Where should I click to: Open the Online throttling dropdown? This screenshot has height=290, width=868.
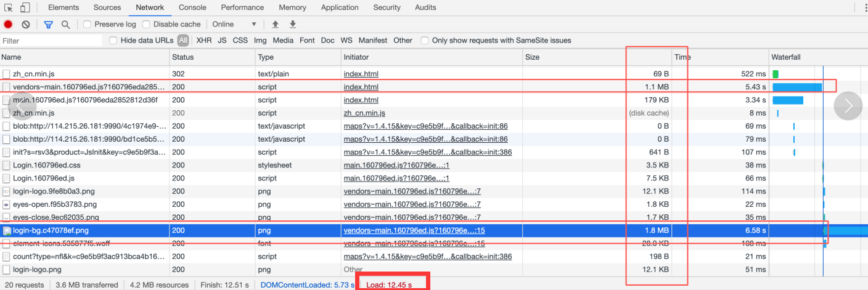(234, 25)
